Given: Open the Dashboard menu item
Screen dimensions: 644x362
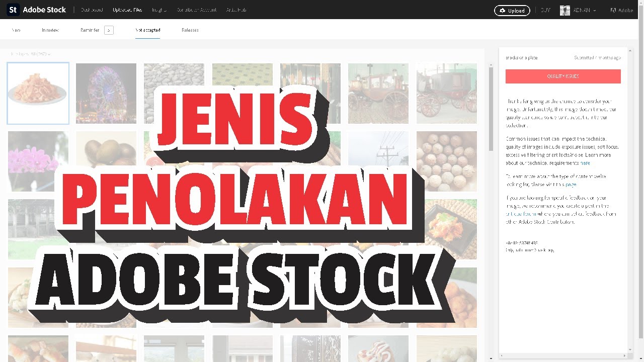Looking at the screenshot, I should coord(92,10).
